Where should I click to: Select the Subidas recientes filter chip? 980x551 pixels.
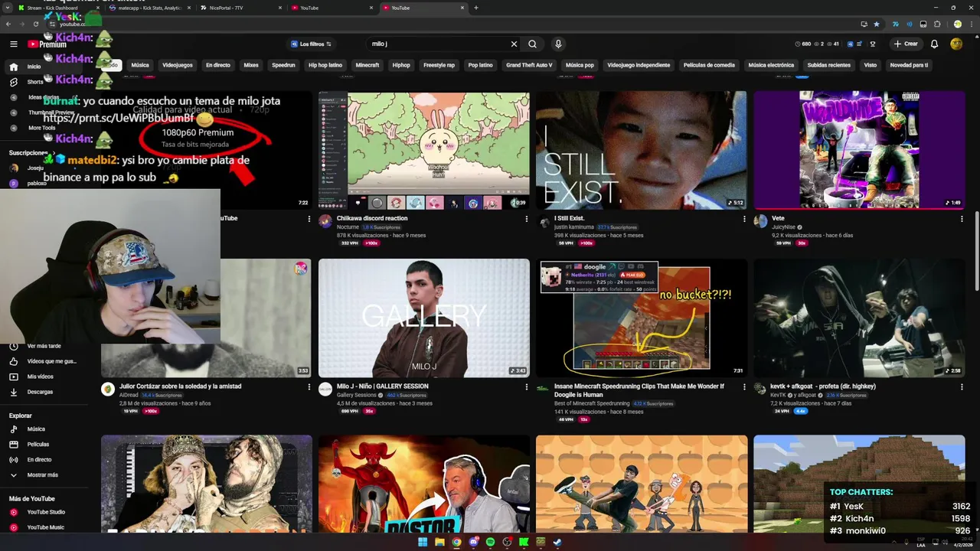(829, 65)
